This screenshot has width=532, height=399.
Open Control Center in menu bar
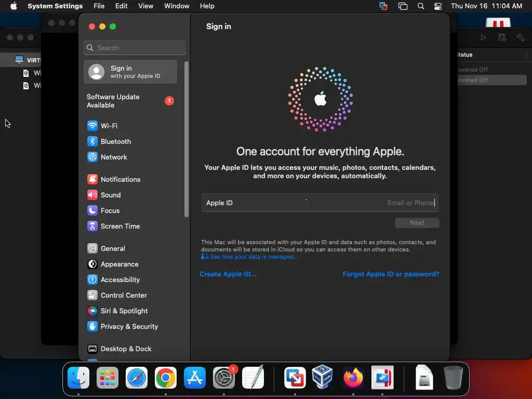(x=438, y=6)
